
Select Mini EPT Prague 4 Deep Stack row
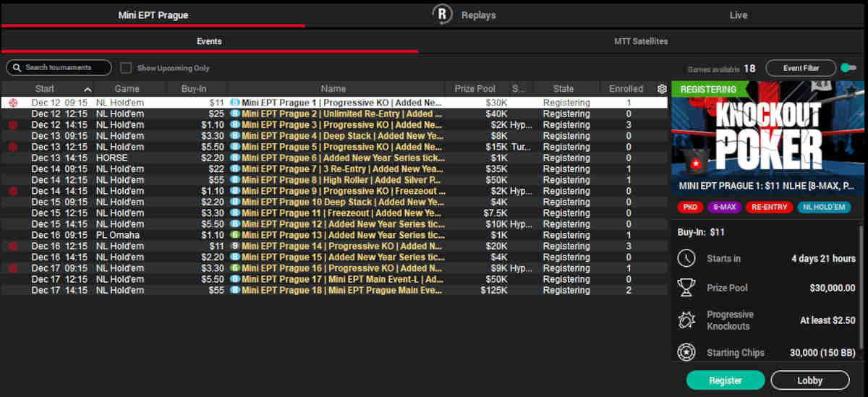pyautogui.click(x=334, y=136)
